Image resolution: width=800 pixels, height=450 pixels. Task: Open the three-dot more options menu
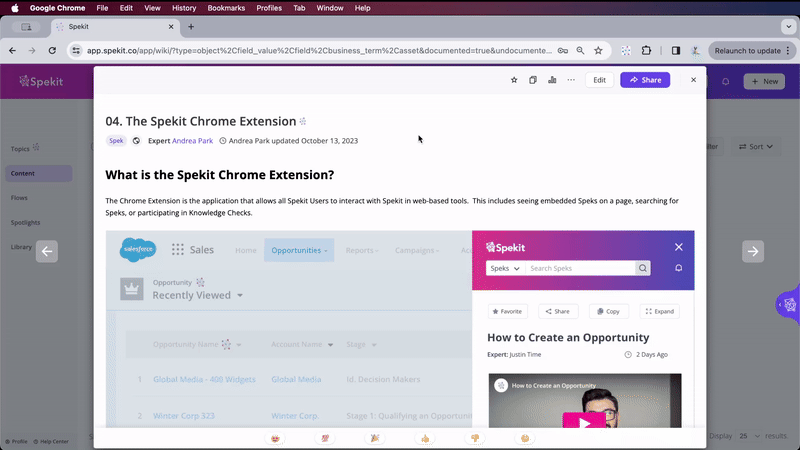(x=571, y=80)
